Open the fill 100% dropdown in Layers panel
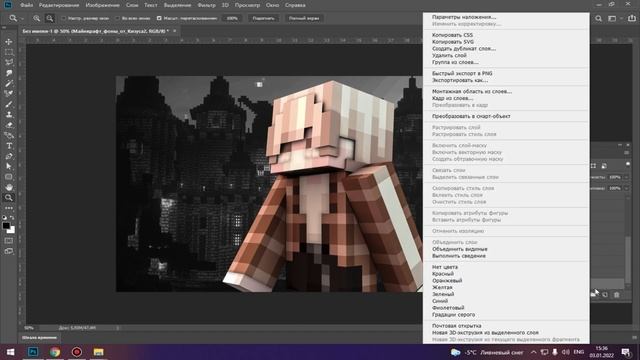The height and width of the screenshot is (360, 640). [627, 188]
